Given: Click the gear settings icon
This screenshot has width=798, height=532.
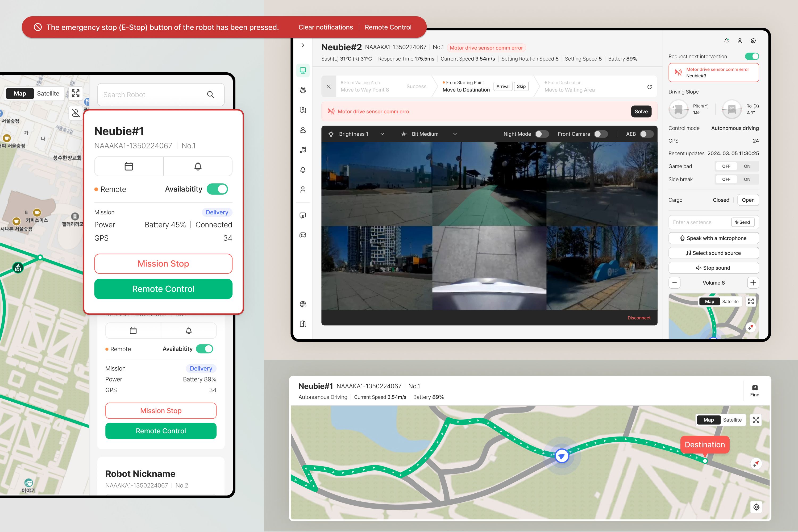Looking at the screenshot, I should click(x=753, y=41).
